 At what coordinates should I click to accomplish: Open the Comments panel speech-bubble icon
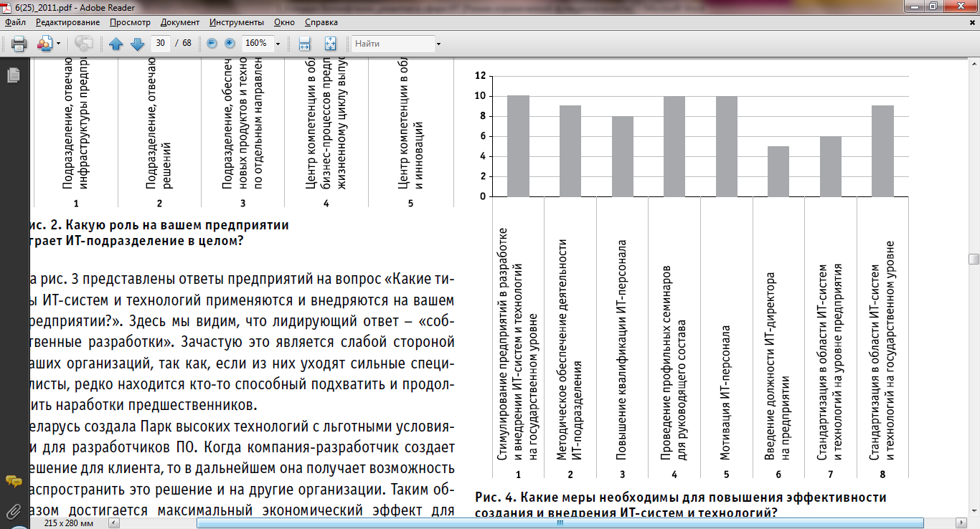pos(12,482)
